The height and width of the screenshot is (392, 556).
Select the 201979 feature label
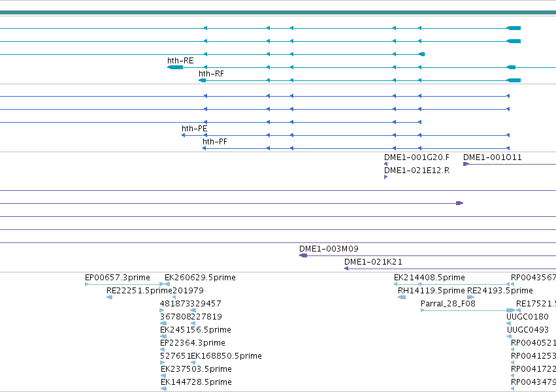188,291
